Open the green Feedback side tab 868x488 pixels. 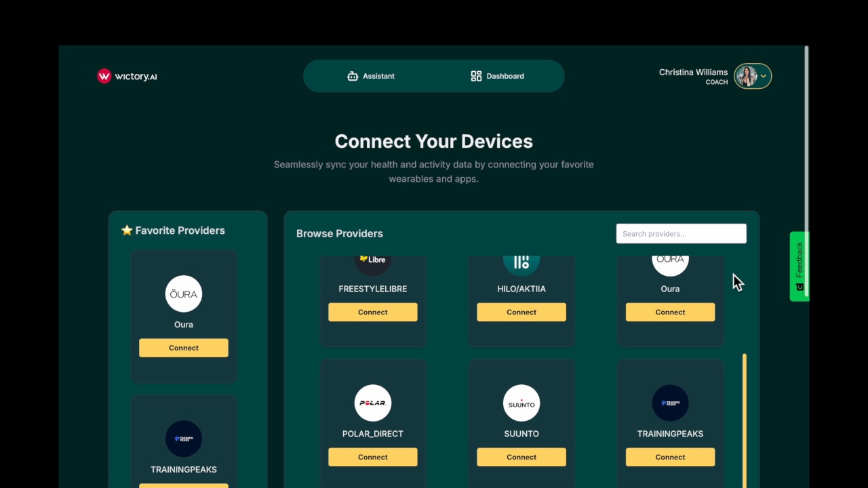(800, 266)
